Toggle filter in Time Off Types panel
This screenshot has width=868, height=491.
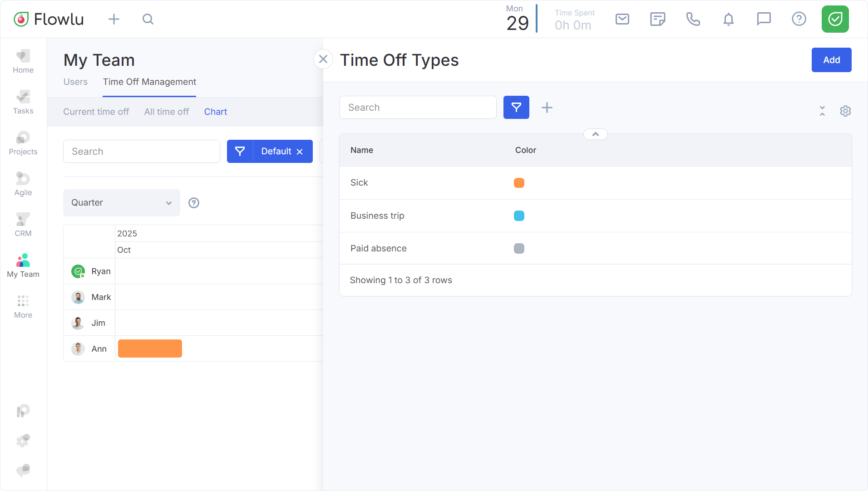516,108
